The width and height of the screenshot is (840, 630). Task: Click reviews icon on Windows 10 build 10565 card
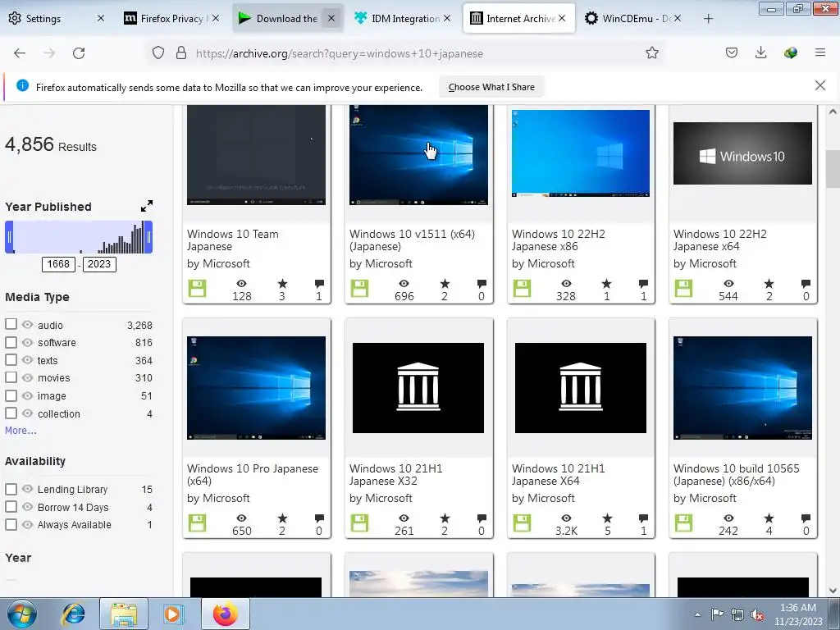click(806, 518)
